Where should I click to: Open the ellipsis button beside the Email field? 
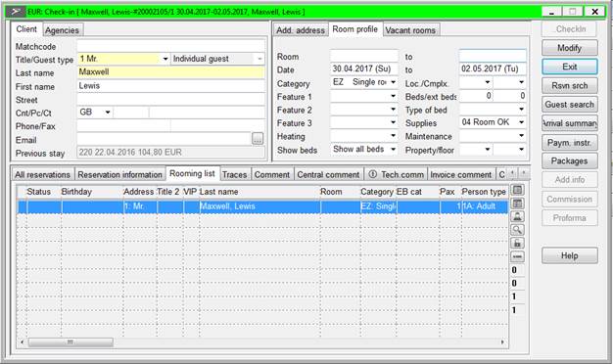258,138
